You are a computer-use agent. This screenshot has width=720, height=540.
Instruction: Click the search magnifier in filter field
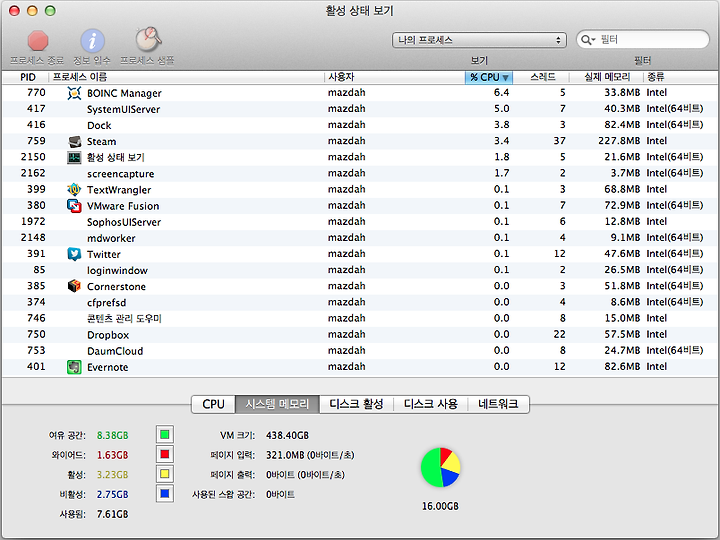point(587,40)
